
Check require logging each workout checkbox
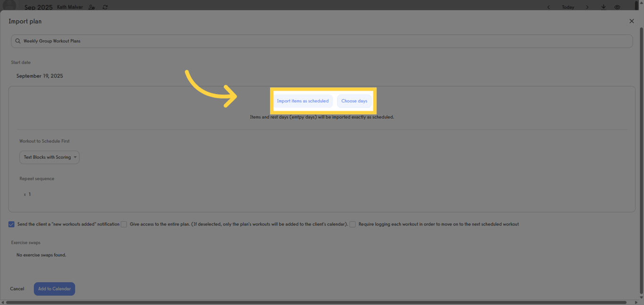[353, 224]
